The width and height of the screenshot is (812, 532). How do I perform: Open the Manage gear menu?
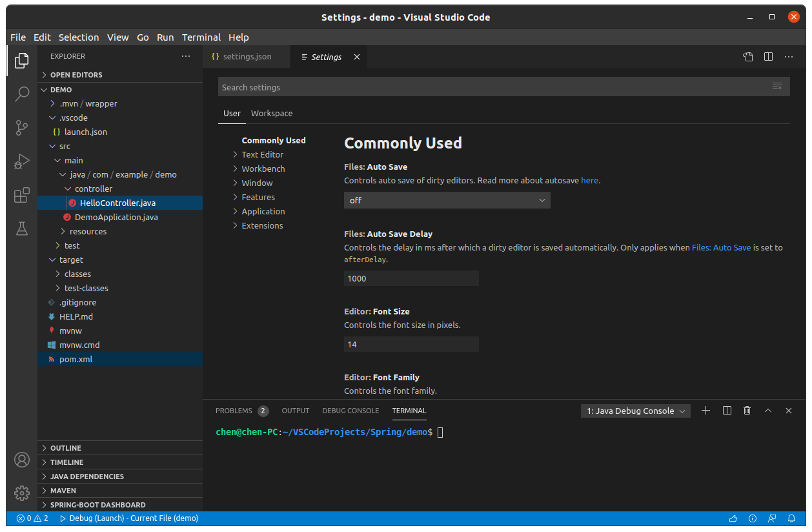coord(22,493)
